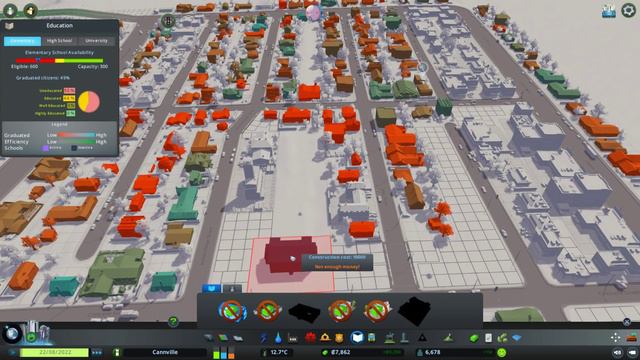Select the tall black building thumbnail
Screen dimensions: 640x360
414,311
